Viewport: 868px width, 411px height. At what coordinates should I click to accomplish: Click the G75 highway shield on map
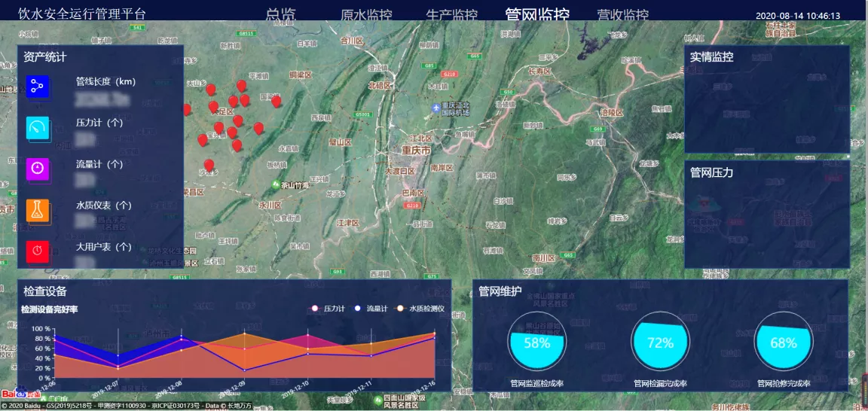pos(433,276)
